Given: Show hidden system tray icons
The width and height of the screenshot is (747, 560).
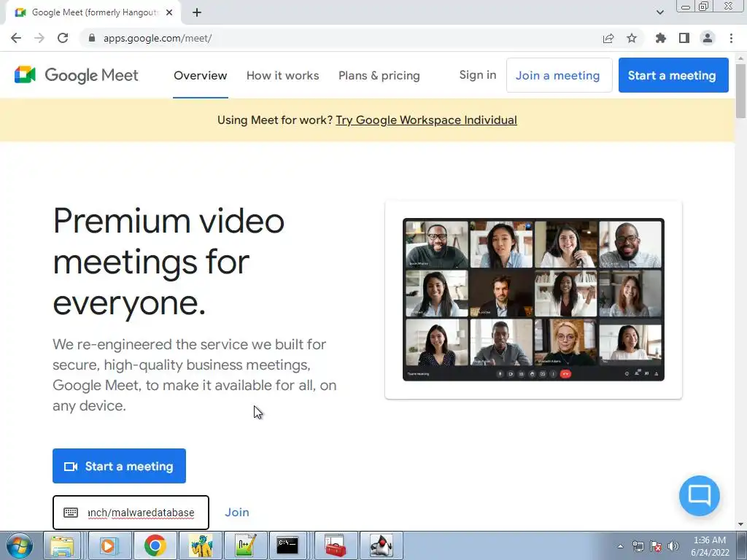Looking at the screenshot, I should tap(620, 546).
